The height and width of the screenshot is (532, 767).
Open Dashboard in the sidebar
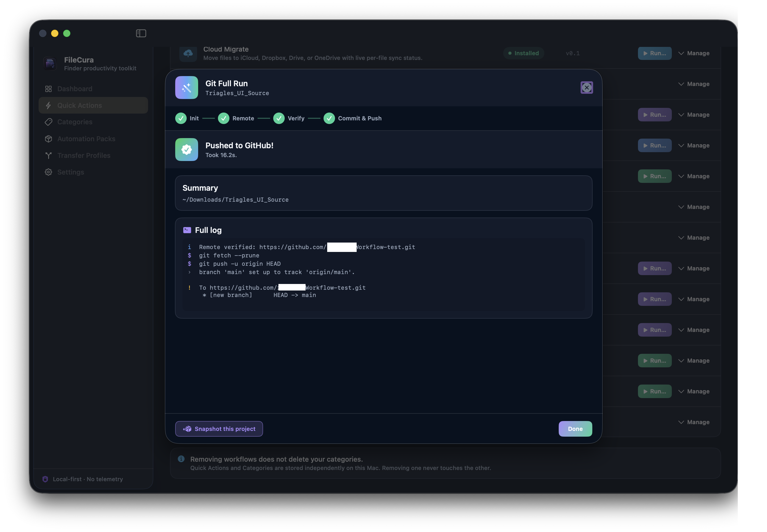coord(93,89)
